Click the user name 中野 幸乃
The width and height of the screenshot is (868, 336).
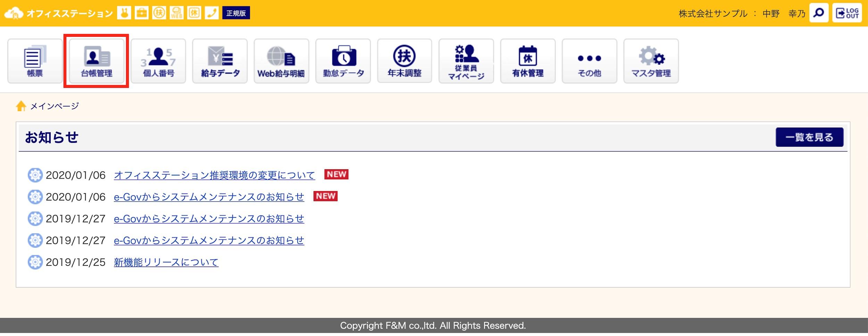click(x=784, y=14)
